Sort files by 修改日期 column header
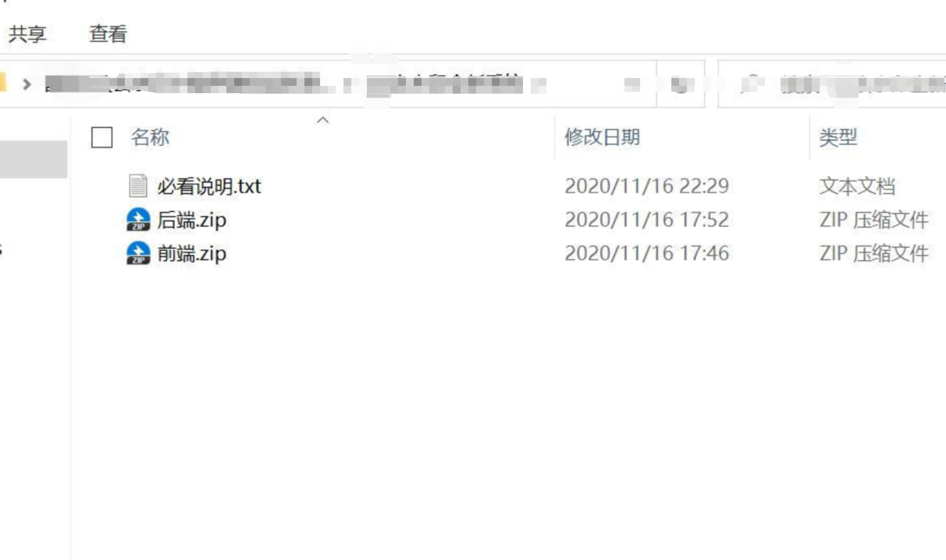This screenshot has height=560, width=946. [602, 137]
